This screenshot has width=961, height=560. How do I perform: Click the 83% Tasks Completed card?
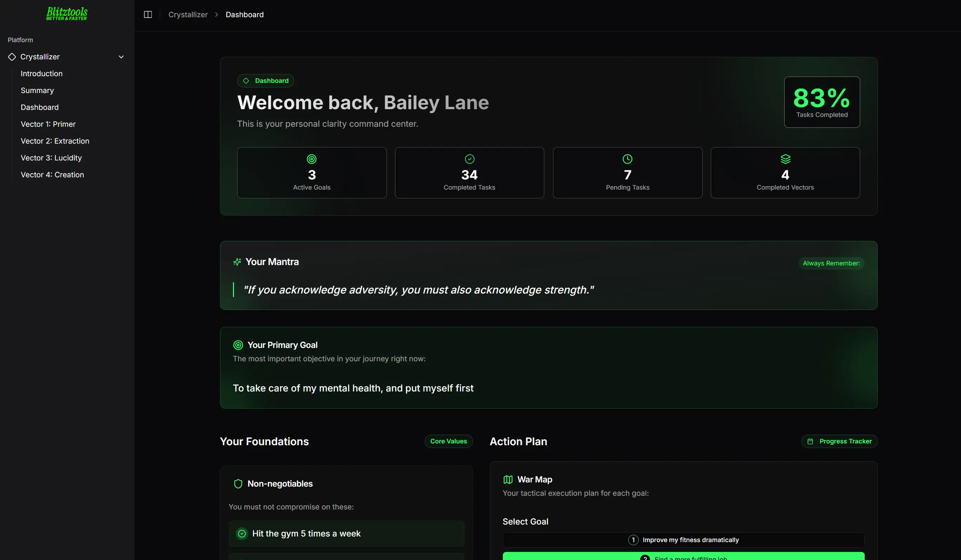[x=822, y=102]
